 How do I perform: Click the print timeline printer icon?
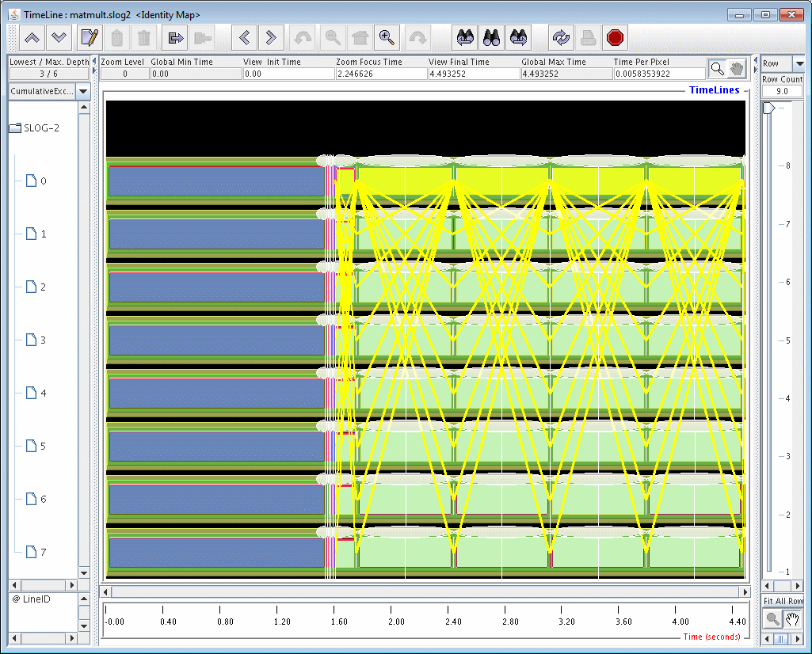588,38
